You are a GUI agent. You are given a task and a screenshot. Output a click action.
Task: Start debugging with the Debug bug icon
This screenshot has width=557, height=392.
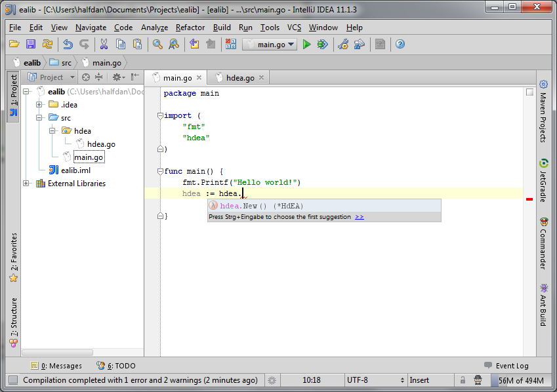point(322,45)
